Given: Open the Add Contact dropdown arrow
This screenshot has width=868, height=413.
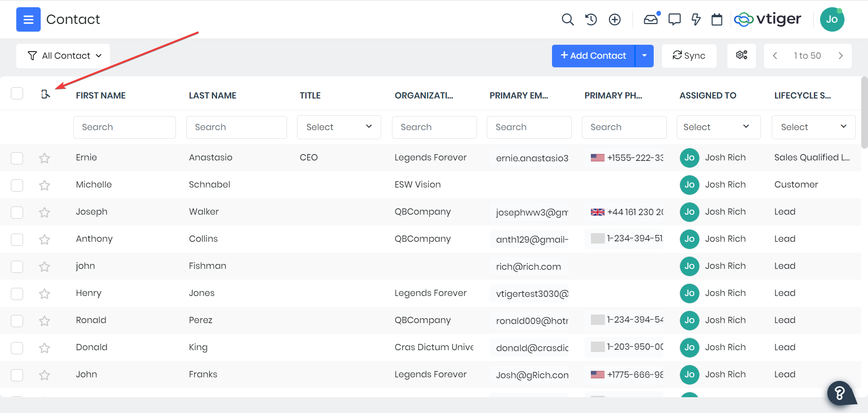Looking at the screenshot, I should (x=644, y=56).
